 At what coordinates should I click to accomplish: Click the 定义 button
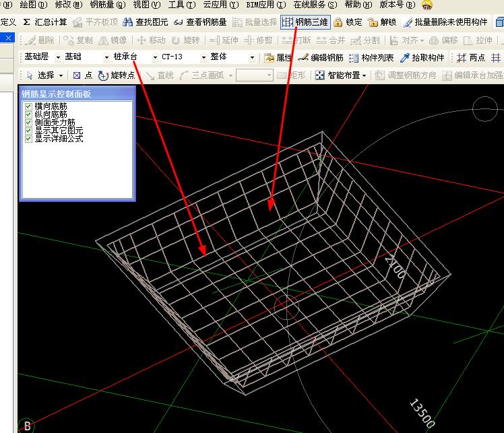click(8, 22)
